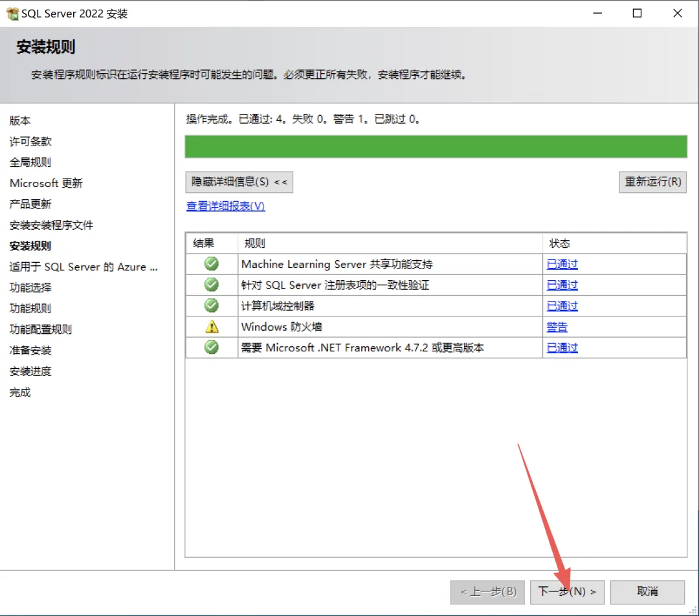
Task: Select 功能规则 step in sidebar
Action: click(30, 309)
